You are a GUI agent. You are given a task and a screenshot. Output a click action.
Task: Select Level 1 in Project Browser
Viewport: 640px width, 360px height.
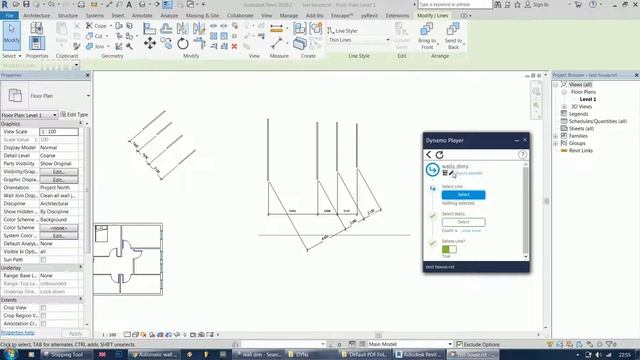tap(588, 99)
